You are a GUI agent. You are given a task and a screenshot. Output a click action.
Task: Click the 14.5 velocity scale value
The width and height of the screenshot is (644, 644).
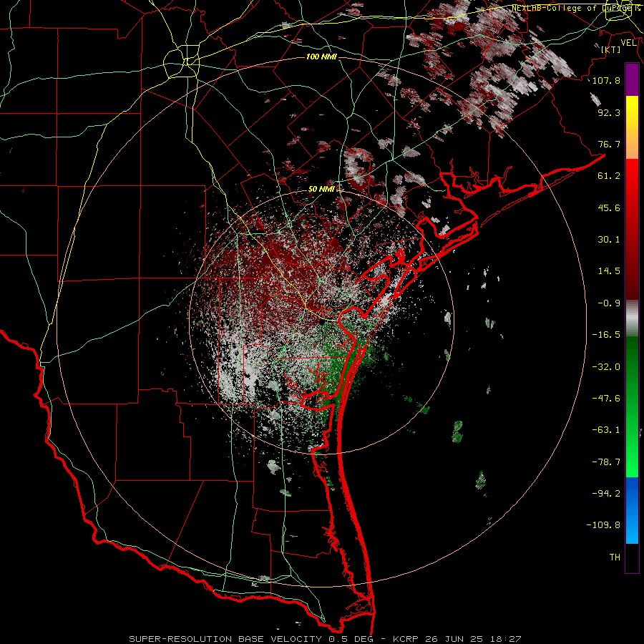point(609,271)
